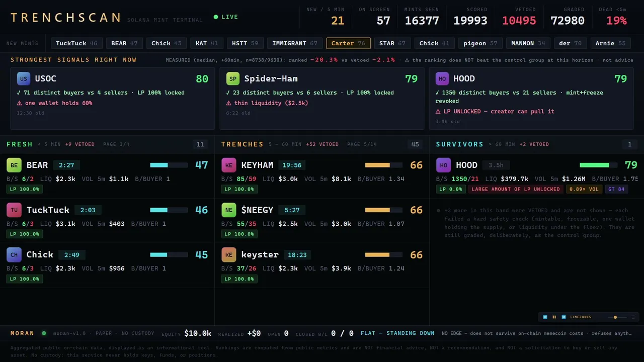Select the KAT 41 mint chip

[x=207, y=43]
